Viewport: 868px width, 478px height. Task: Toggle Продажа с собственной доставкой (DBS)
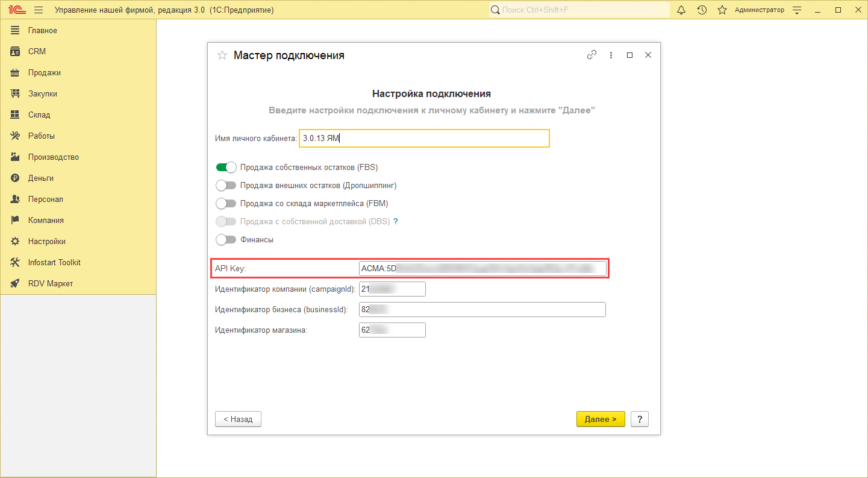226,221
